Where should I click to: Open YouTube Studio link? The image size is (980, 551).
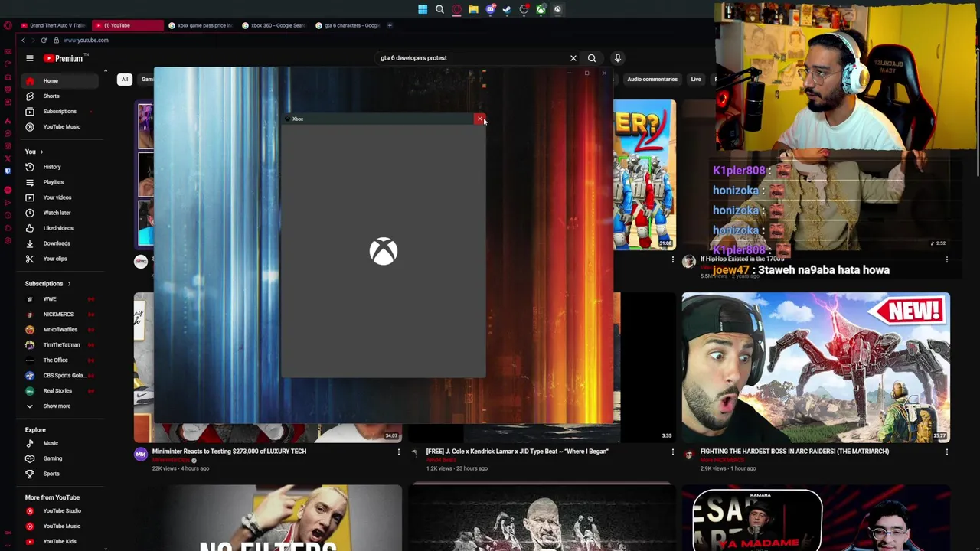coord(61,511)
